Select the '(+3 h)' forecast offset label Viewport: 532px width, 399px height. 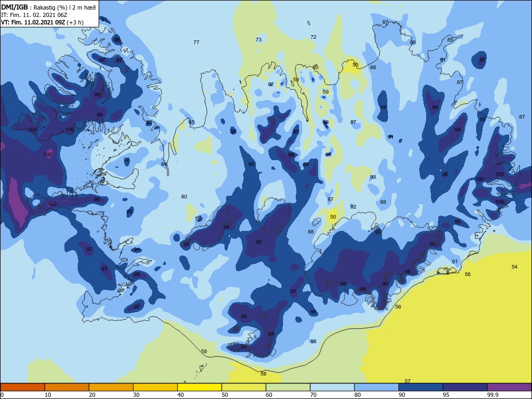[x=75, y=22]
